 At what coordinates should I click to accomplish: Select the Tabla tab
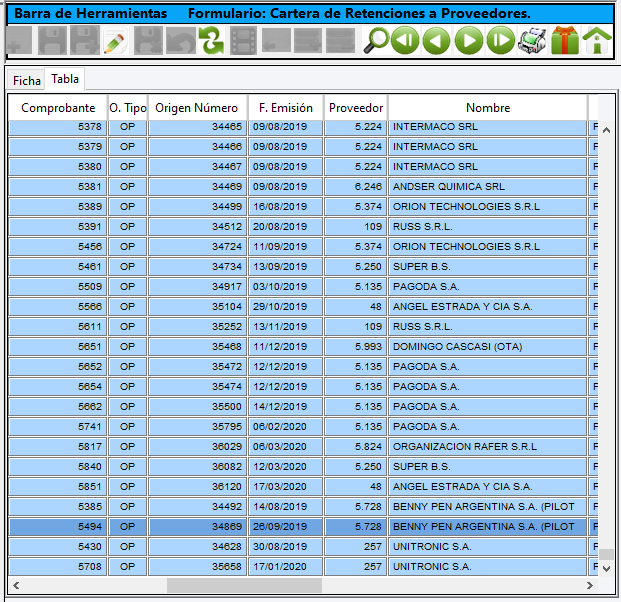coord(65,79)
